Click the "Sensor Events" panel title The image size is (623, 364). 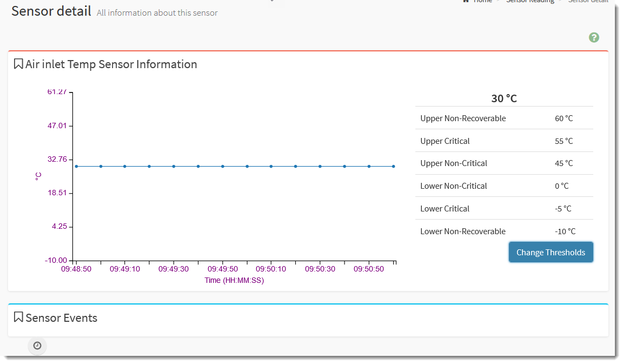click(62, 318)
